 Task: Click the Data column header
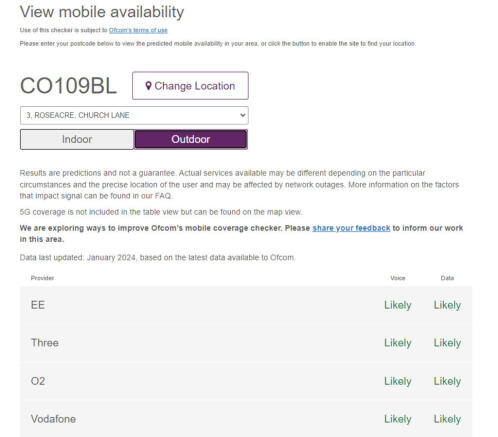(447, 278)
